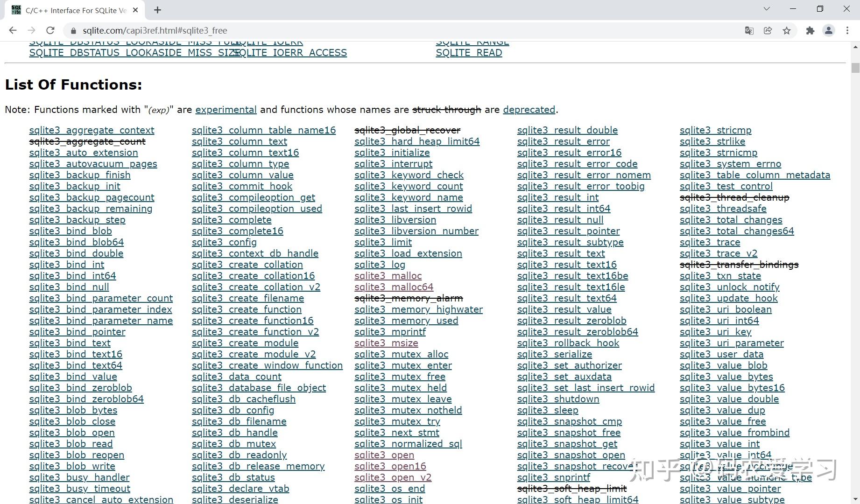Share this page via share icon
Viewport: 860px width, 504px height.
tap(768, 30)
